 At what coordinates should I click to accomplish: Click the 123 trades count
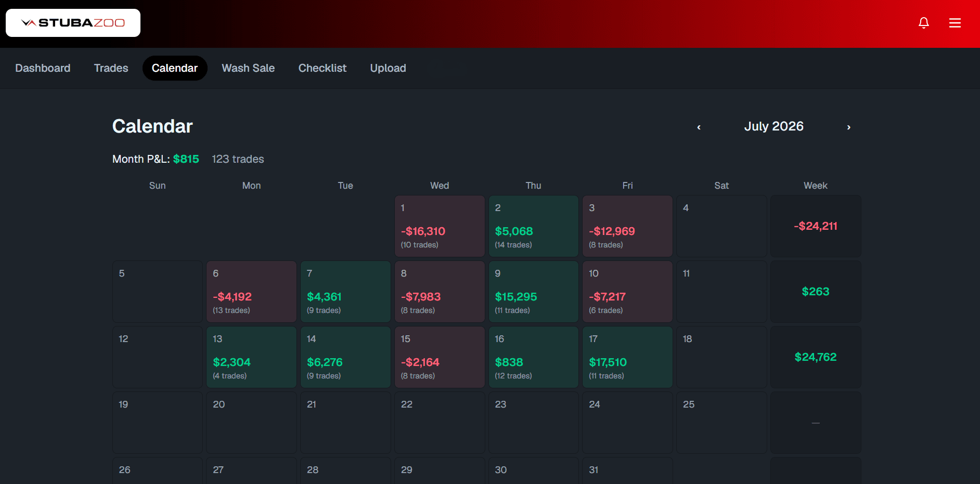pos(238,159)
